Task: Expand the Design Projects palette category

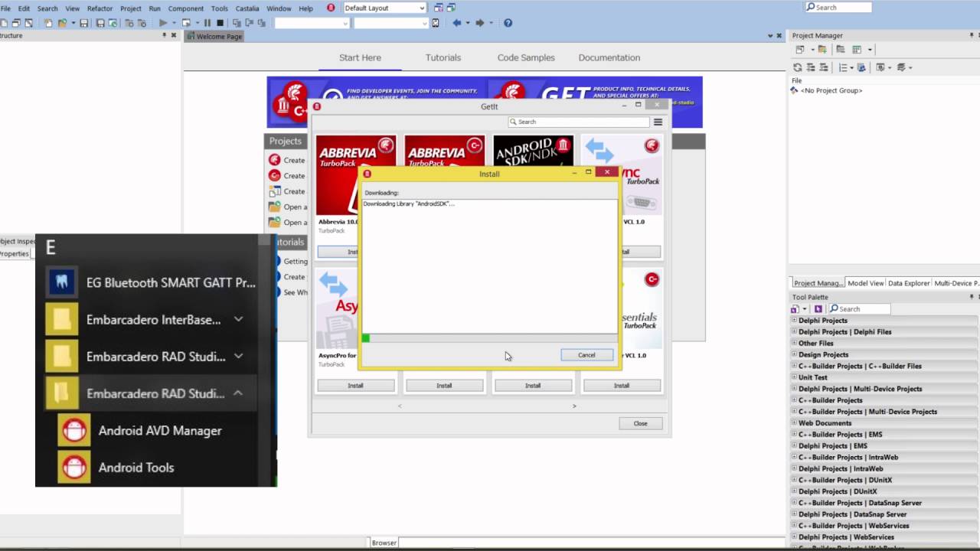Action: pos(794,355)
